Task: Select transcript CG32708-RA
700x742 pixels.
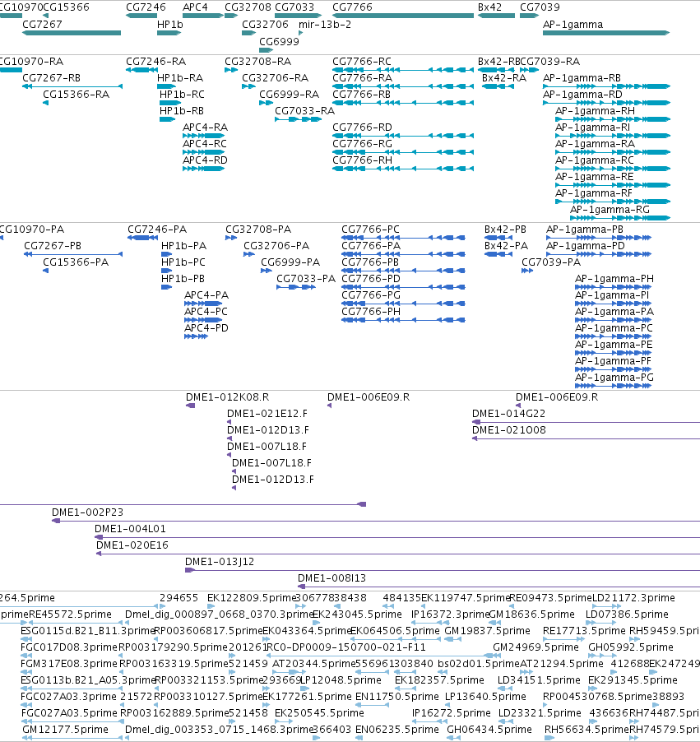Action: [x=258, y=62]
